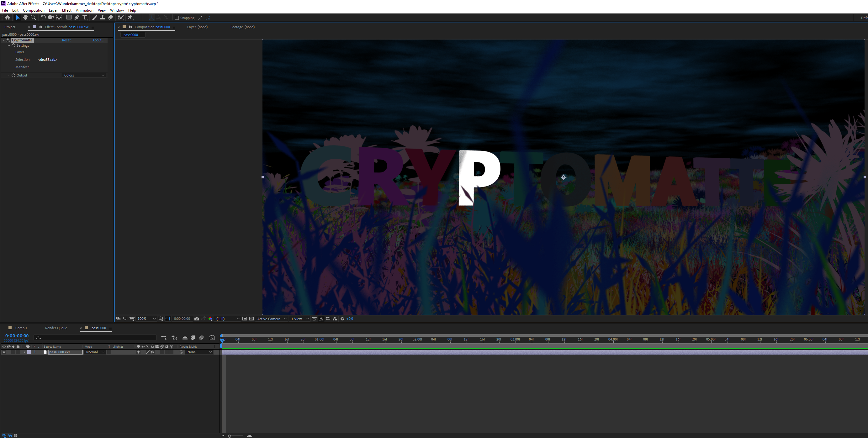Select the Clone Stamp tool
868x438 pixels.
coord(103,18)
